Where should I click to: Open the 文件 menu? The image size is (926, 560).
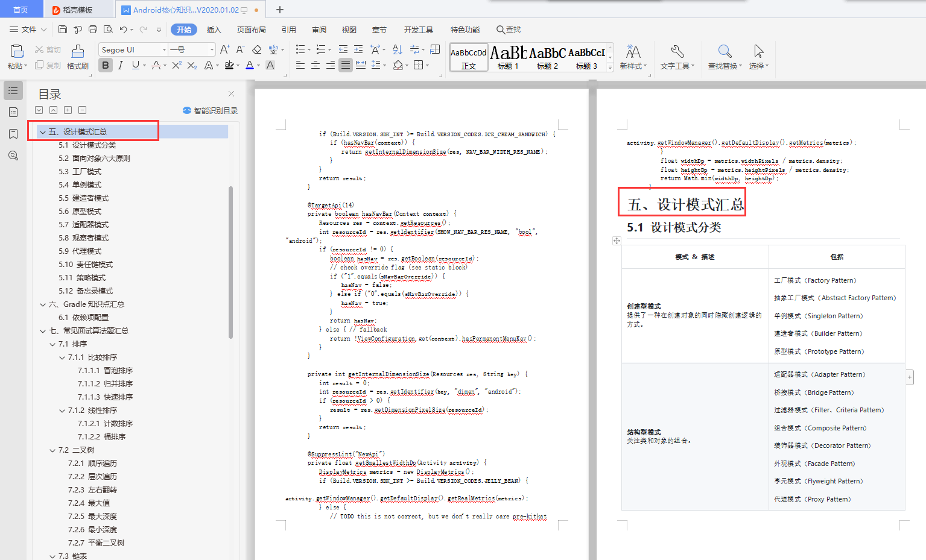[x=28, y=29]
